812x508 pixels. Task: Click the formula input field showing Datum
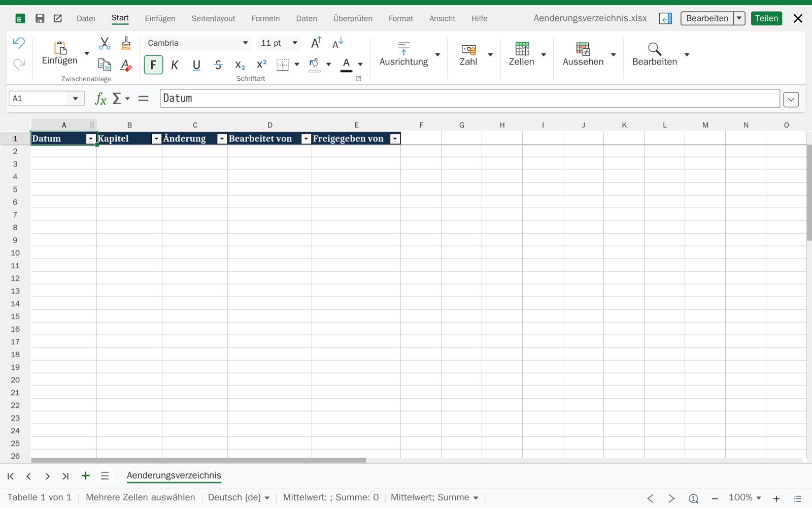pyautogui.click(x=469, y=99)
